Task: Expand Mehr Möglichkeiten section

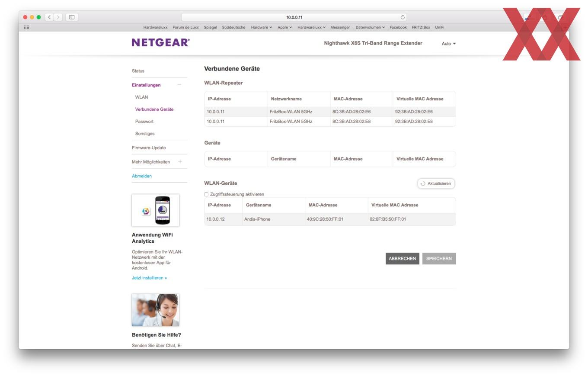Action: pyautogui.click(x=180, y=161)
